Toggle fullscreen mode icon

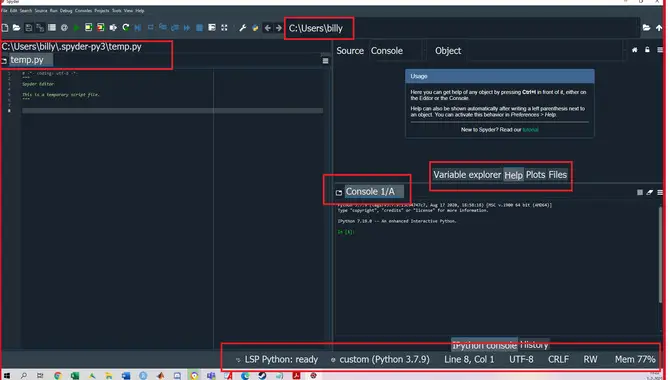coord(224,28)
